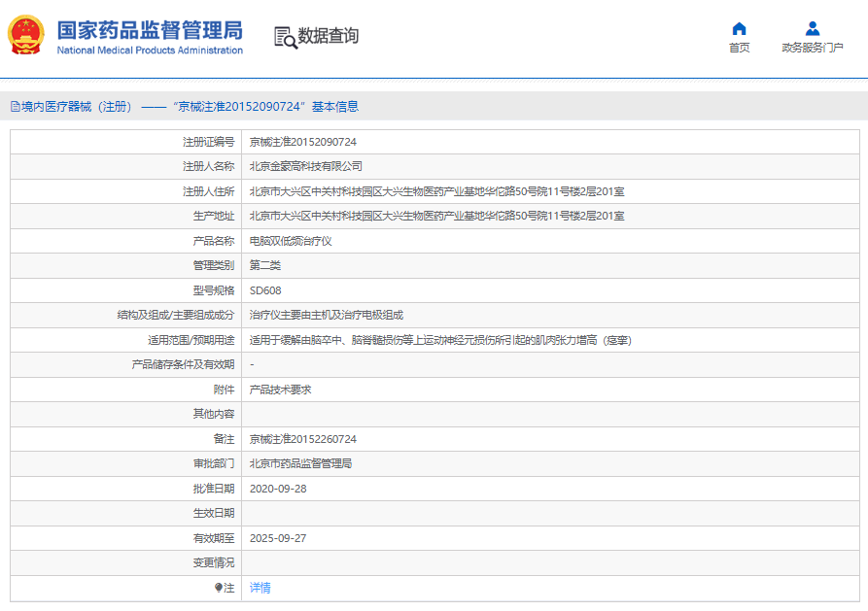Open the 详情 details link
This screenshot has width=868, height=611.
(260, 588)
